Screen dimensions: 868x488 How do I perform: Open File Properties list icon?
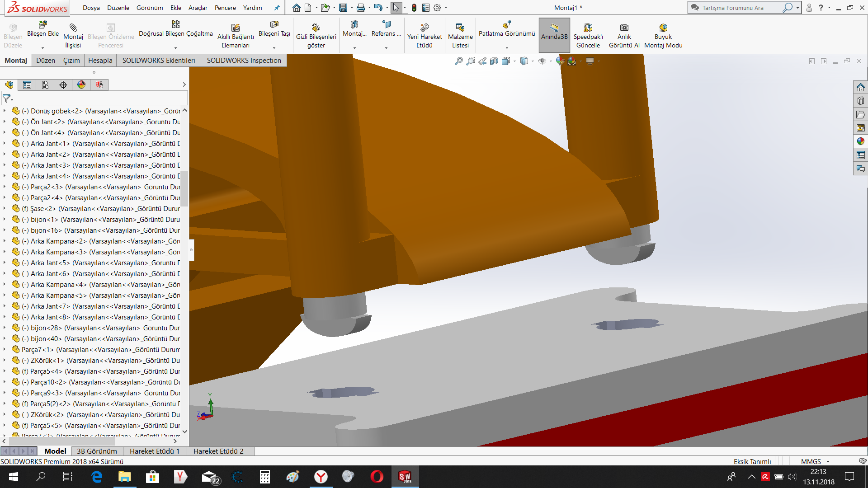426,8
